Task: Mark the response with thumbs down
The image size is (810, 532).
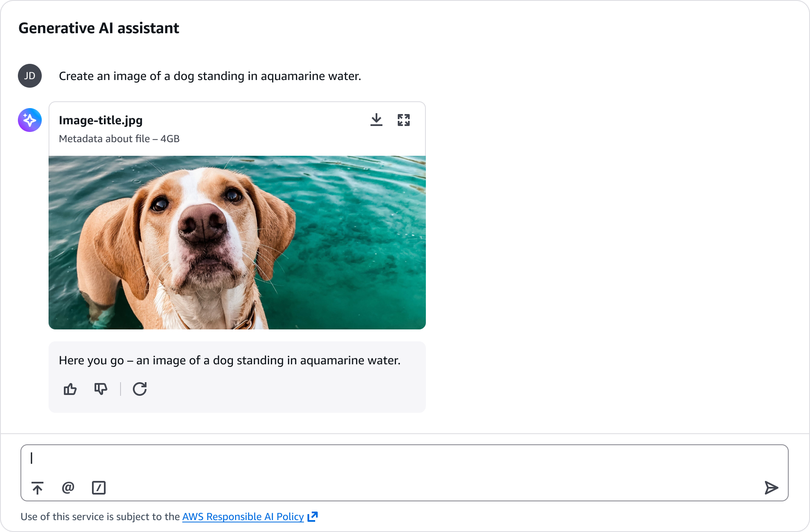Action: (x=101, y=389)
